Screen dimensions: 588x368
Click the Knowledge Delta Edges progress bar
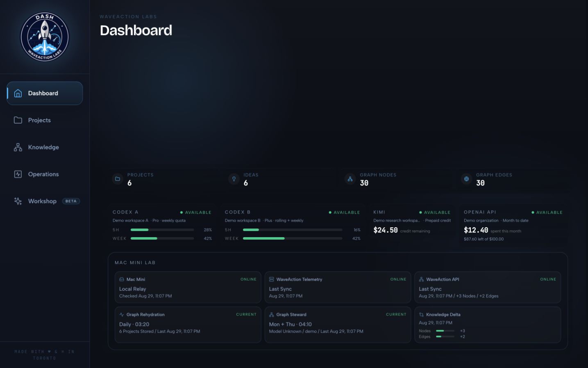[x=445, y=336]
